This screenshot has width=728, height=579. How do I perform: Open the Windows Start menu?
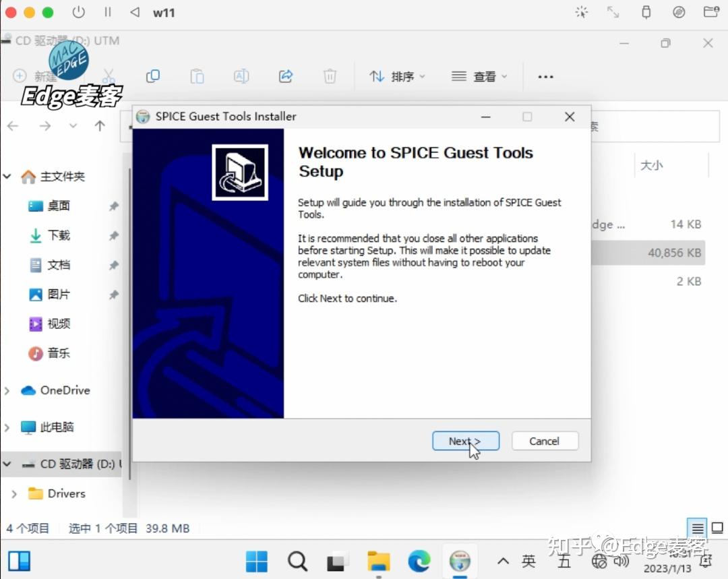(x=257, y=560)
